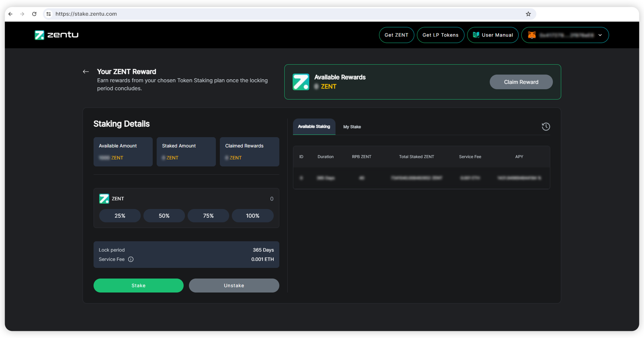Choose the 50% amount option
The width and height of the screenshot is (644, 338).
pyautogui.click(x=164, y=216)
